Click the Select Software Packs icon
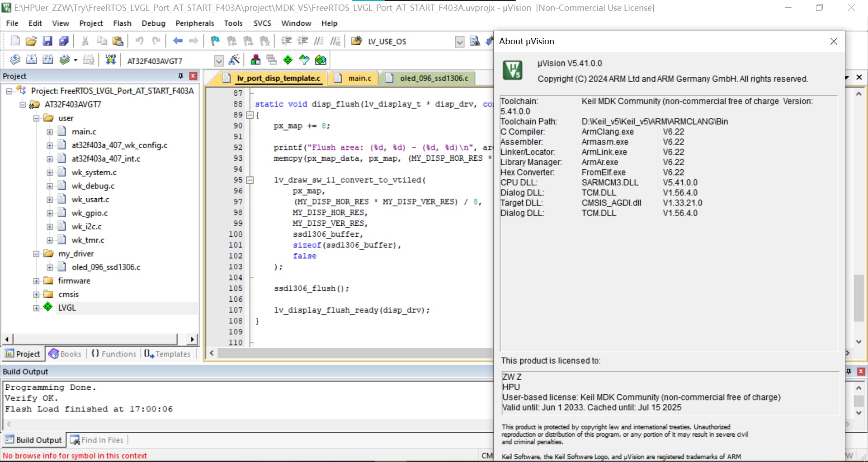868x462 pixels. [304, 60]
